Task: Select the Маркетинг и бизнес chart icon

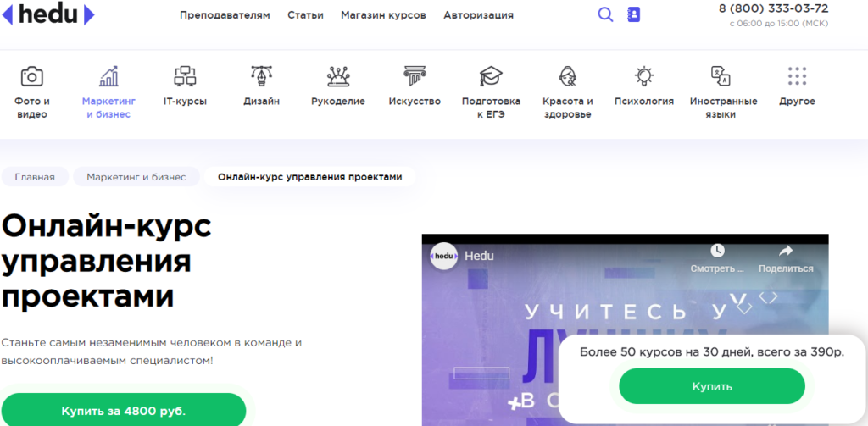Action: [108, 77]
